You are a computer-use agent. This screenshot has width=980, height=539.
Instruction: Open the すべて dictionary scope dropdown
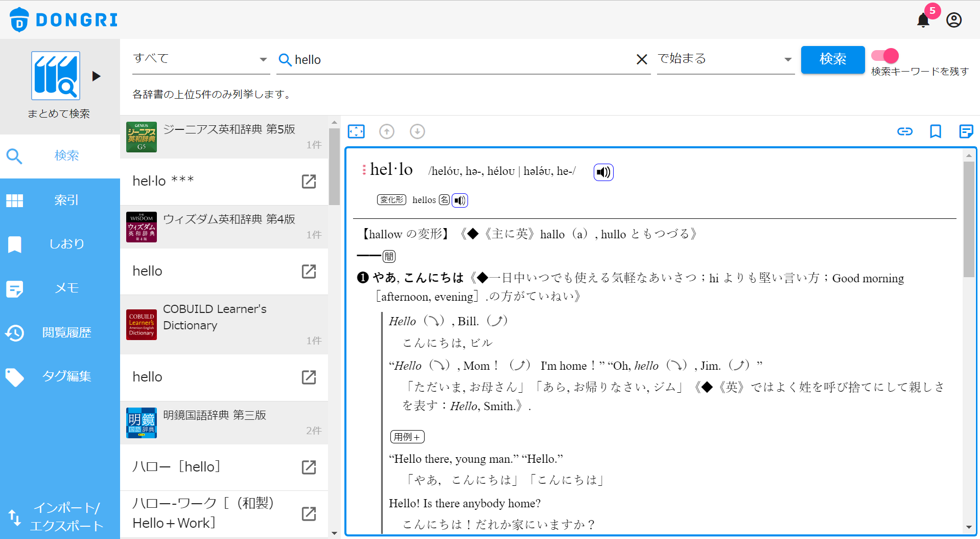click(x=201, y=59)
